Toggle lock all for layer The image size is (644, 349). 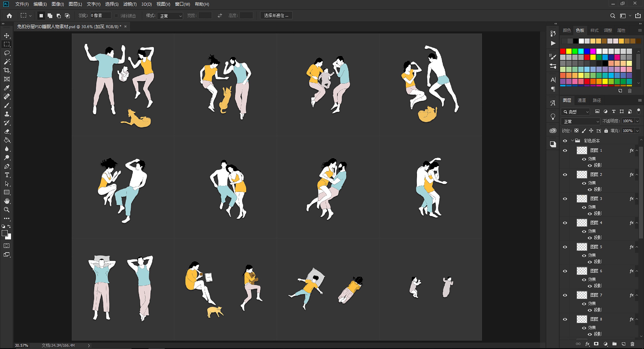pos(606,131)
